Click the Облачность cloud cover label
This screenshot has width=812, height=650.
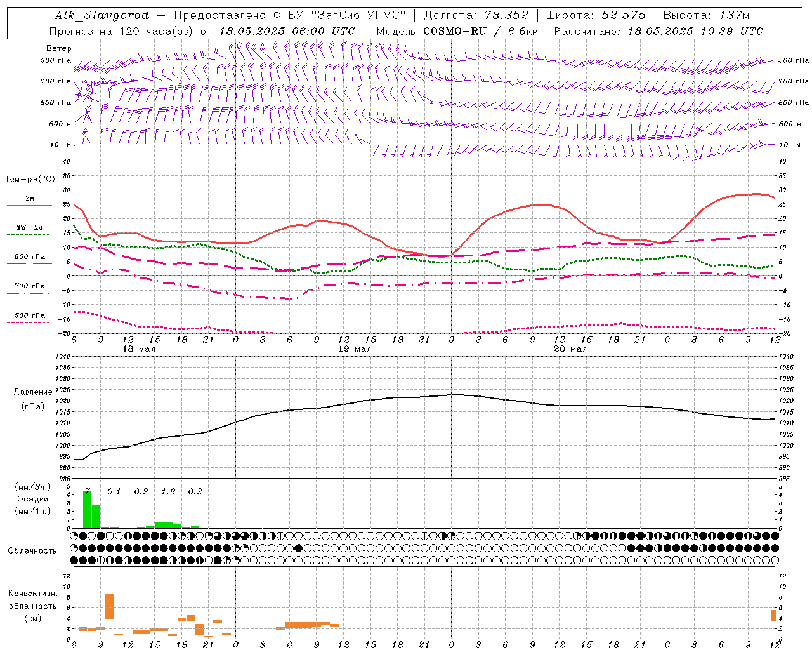tap(32, 551)
